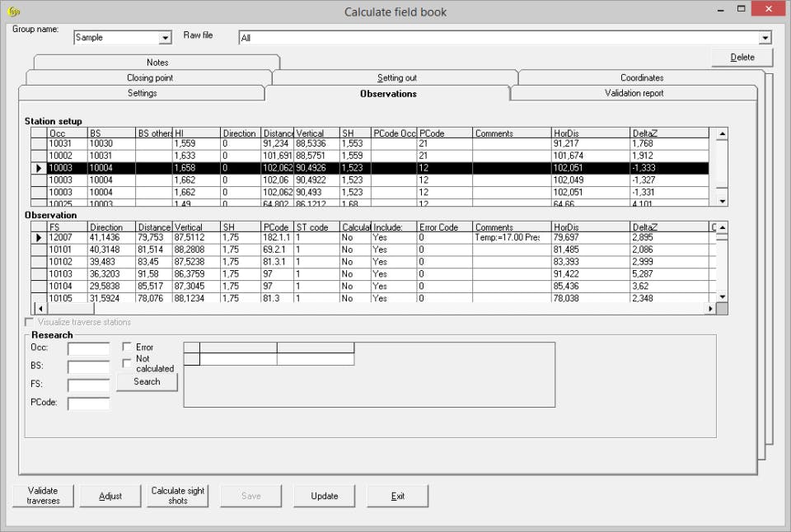Go to the Setting out tab

[x=396, y=77]
